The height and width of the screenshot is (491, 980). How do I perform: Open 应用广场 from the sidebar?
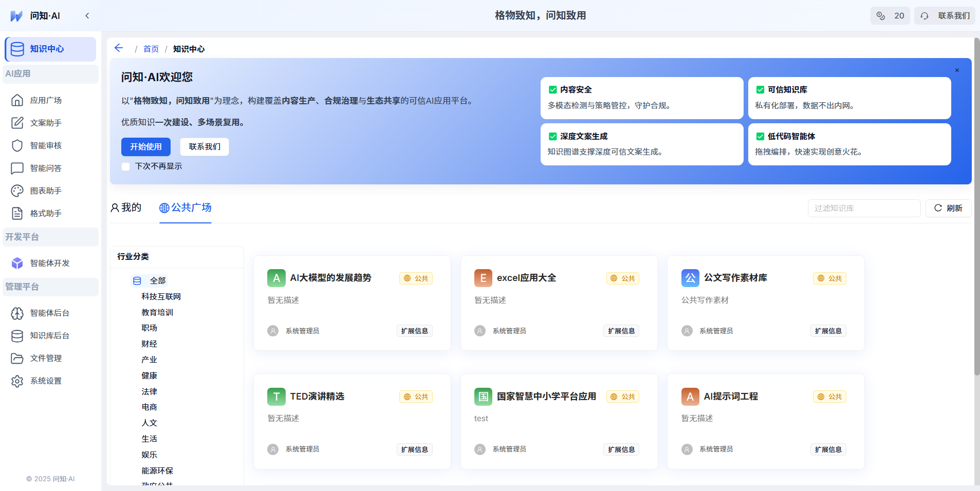tap(46, 100)
